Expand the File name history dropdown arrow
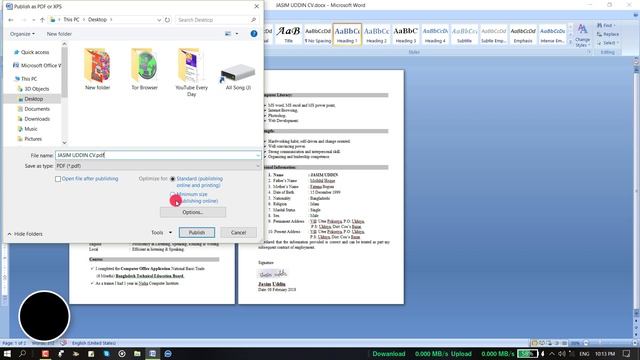 pyautogui.click(x=258, y=156)
